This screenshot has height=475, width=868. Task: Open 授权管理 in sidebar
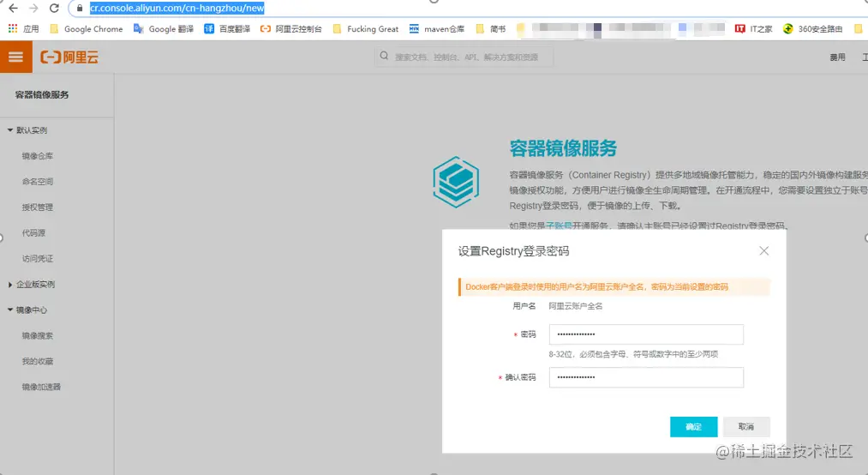coord(38,207)
